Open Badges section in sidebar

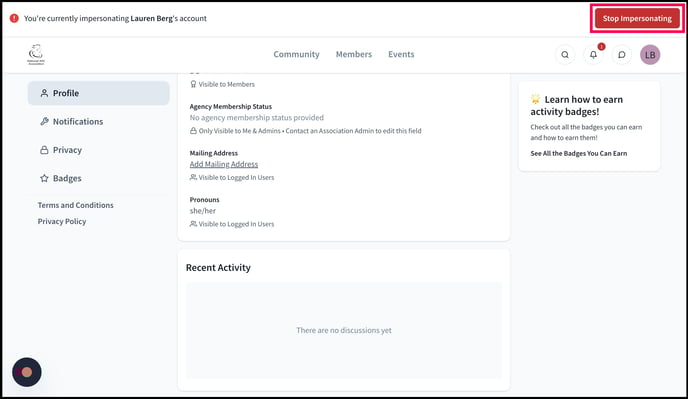point(99,178)
